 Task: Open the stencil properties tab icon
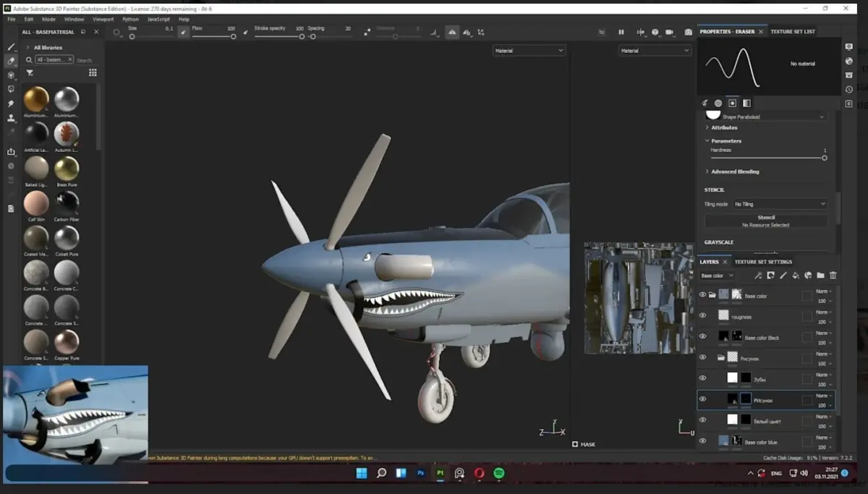tap(732, 103)
